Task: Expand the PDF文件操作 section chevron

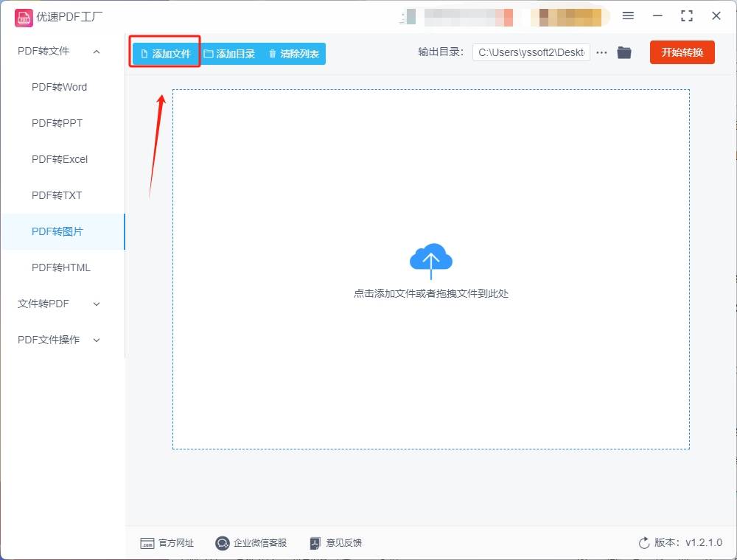Action: point(97,340)
